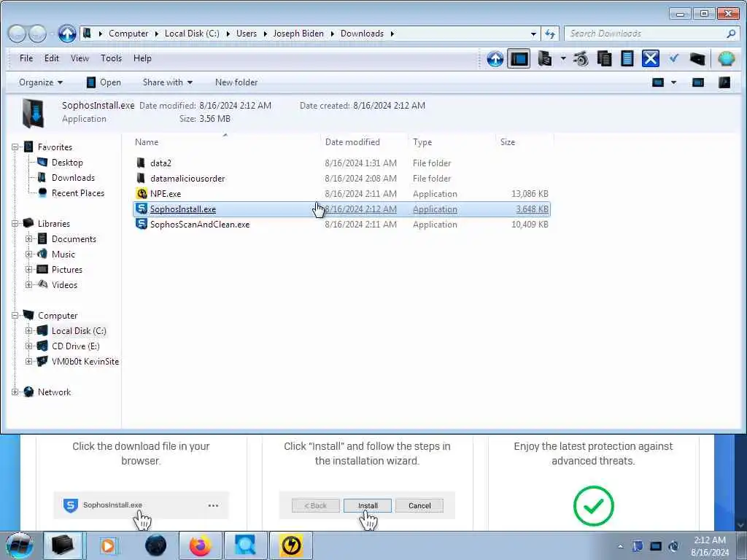Image resolution: width=747 pixels, height=560 pixels.
Task: Click Cancel button in browser instructions
Action: point(419,506)
